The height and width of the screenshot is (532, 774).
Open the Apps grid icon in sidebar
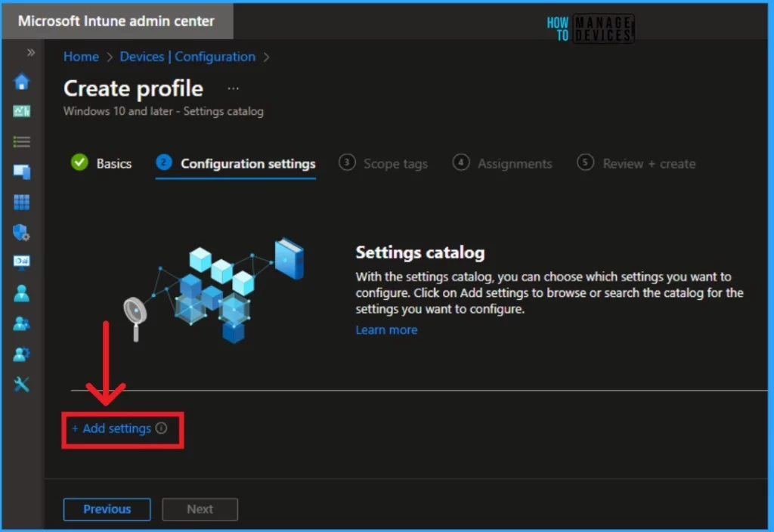21,202
